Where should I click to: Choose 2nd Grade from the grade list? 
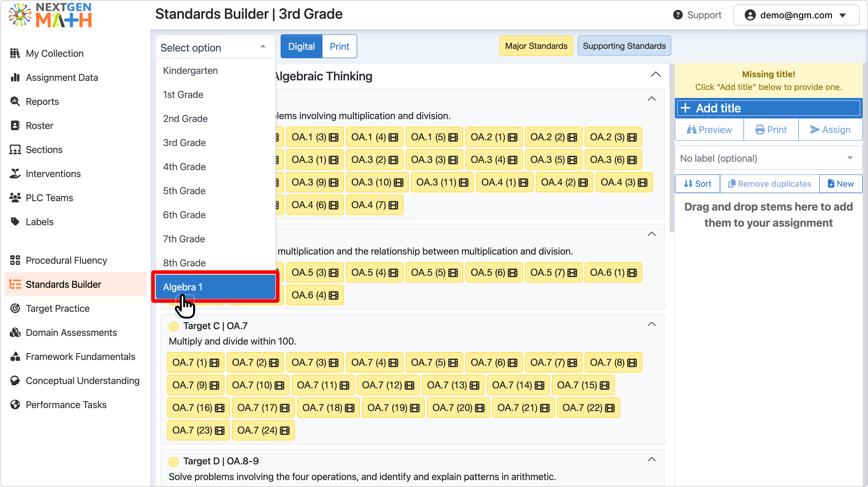coord(215,118)
